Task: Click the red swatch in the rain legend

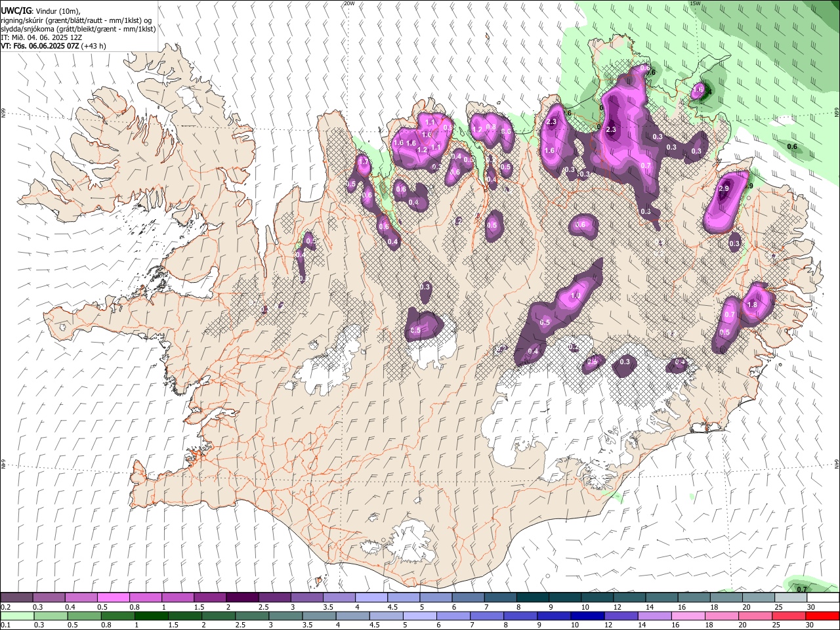Action: click(x=823, y=616)
